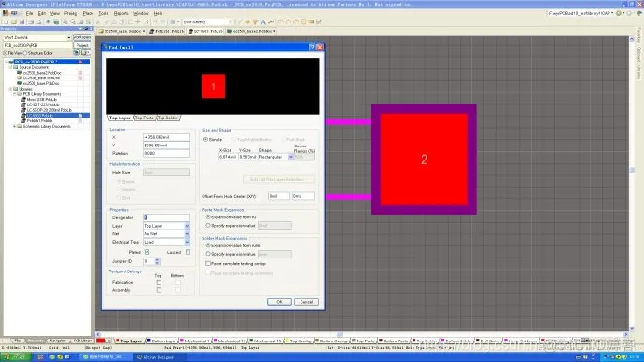The height and width of the screenshot is (362, 644).
Task: Click the Altium Designer taskbar button
Action: pos(155,357)
